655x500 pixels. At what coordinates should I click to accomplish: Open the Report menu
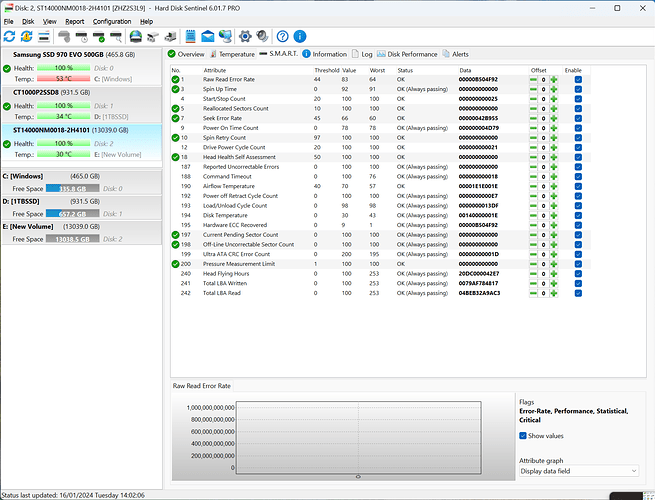[x=75, y=20]
